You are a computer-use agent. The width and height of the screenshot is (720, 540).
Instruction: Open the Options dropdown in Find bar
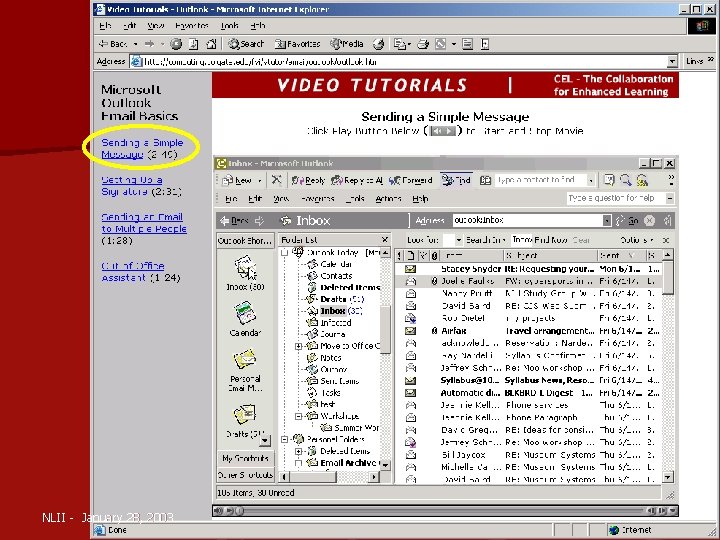636,240
